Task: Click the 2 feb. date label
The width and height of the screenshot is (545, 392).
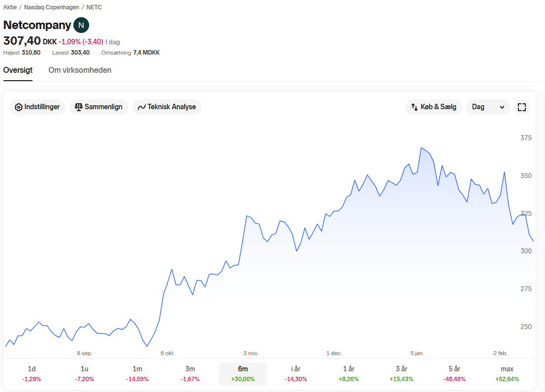Action: 500,353
